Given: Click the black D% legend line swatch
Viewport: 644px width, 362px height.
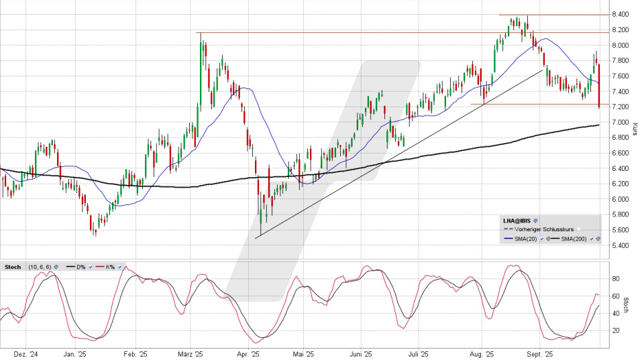Looking at the screenshot, I should tap(70, 267).
